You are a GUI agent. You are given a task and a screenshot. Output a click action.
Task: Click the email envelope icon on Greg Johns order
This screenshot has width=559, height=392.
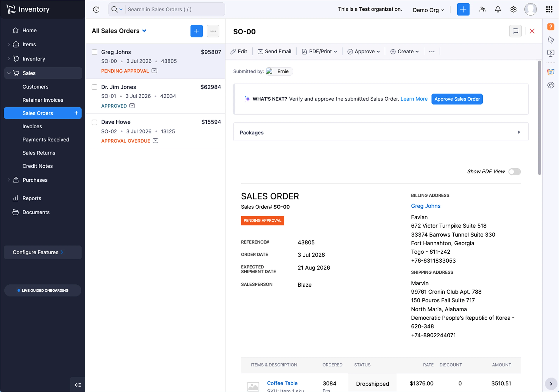pos(154,71)
